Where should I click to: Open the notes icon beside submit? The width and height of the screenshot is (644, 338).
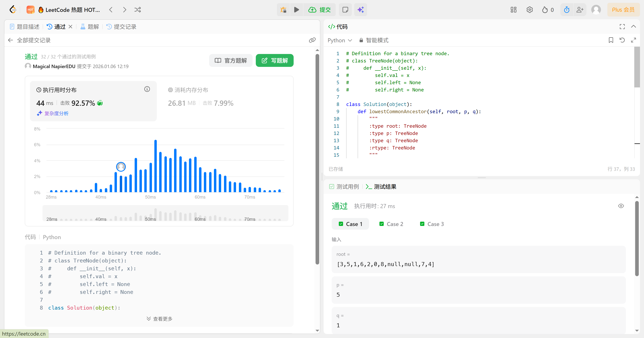(345, 10)
